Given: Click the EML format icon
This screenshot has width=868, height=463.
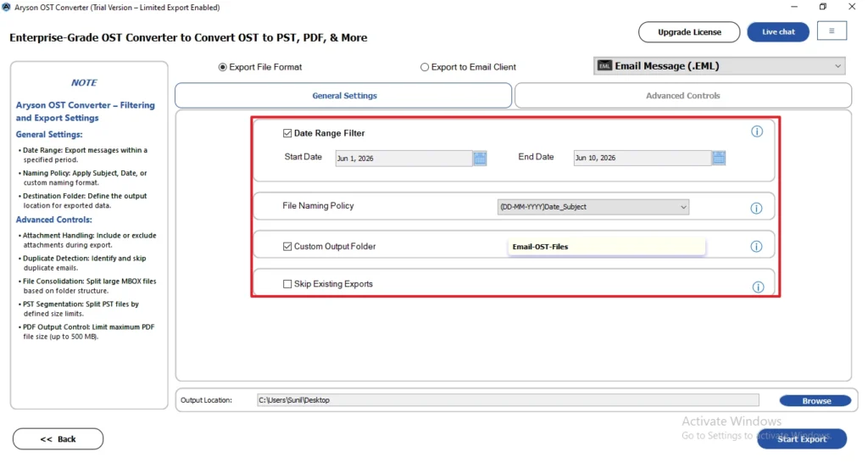Looking at the screenshot, I should pyautogui.click(x=604, y=66).
